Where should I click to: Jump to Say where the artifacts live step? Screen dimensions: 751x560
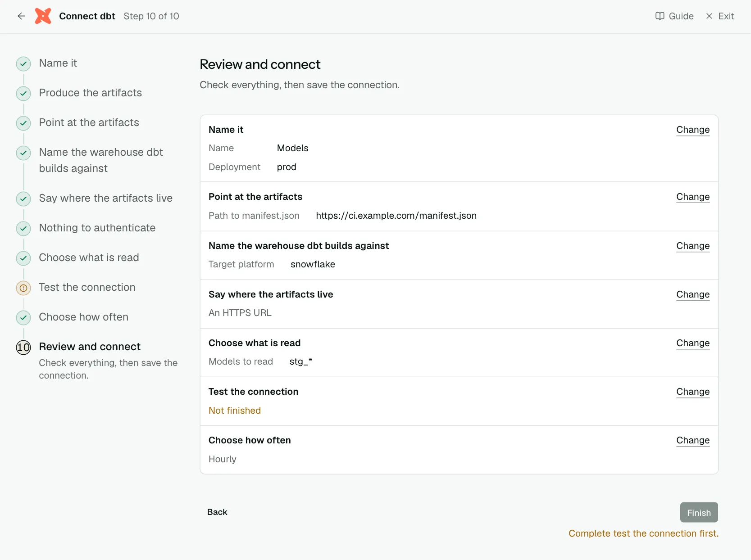click(105, 198)
